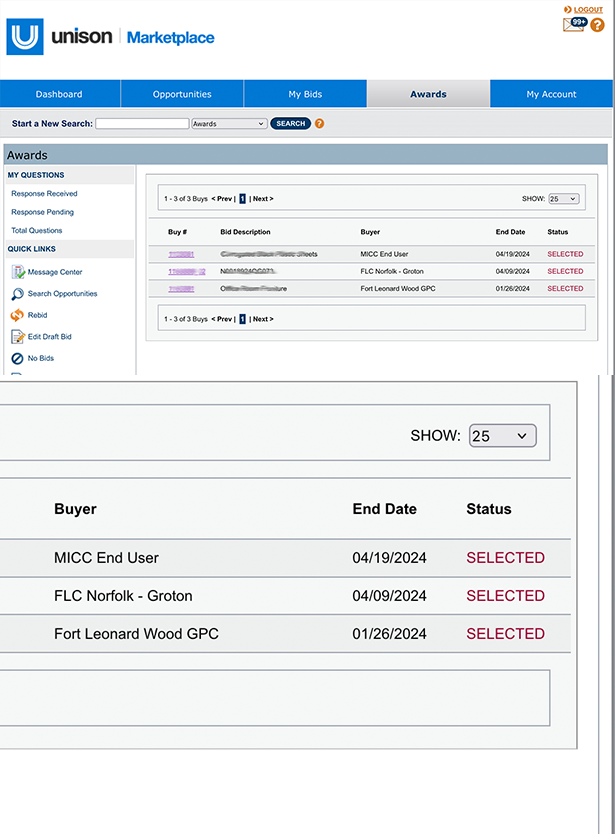Viewport: 615px width, 834px height.
Task: Open the mail envelope with 99+ badge
Action: 575,24
